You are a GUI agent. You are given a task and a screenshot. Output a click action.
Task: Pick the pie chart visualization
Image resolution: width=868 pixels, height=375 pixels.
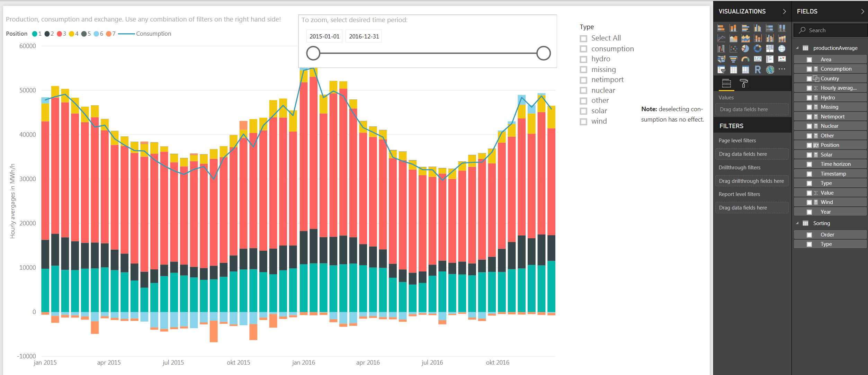pos(745,49)
